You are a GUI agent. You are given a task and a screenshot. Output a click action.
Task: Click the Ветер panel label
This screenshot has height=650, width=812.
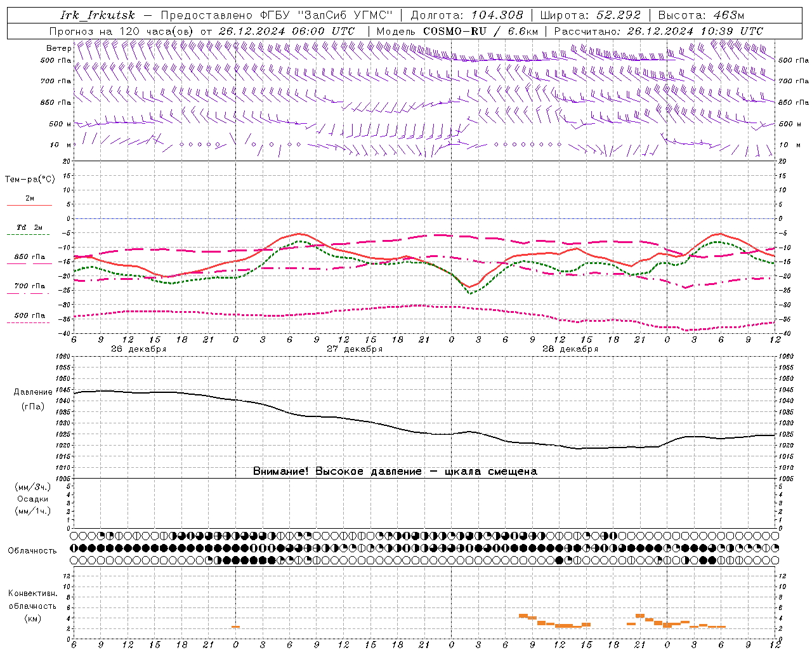58,48
